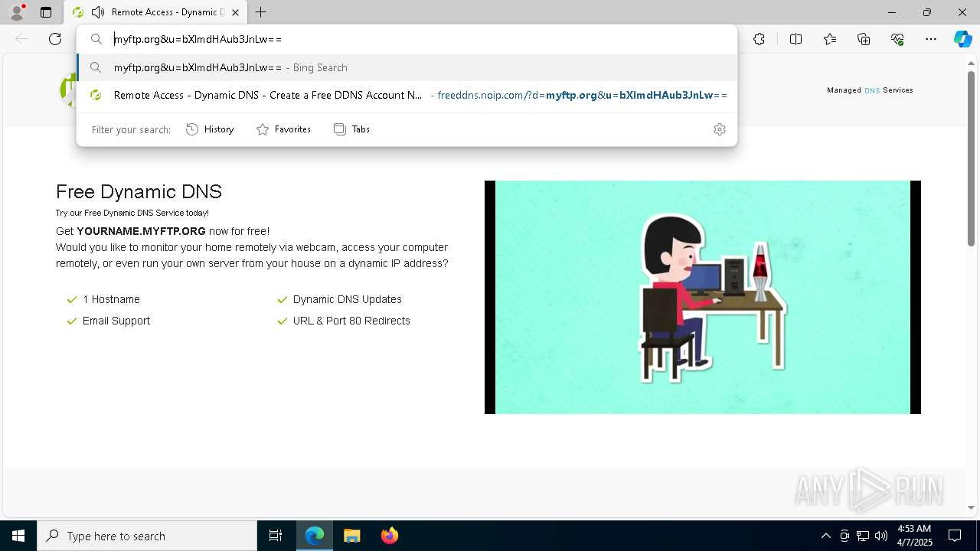
Task: Select the Bing Search suggestion
Action: 407,67
